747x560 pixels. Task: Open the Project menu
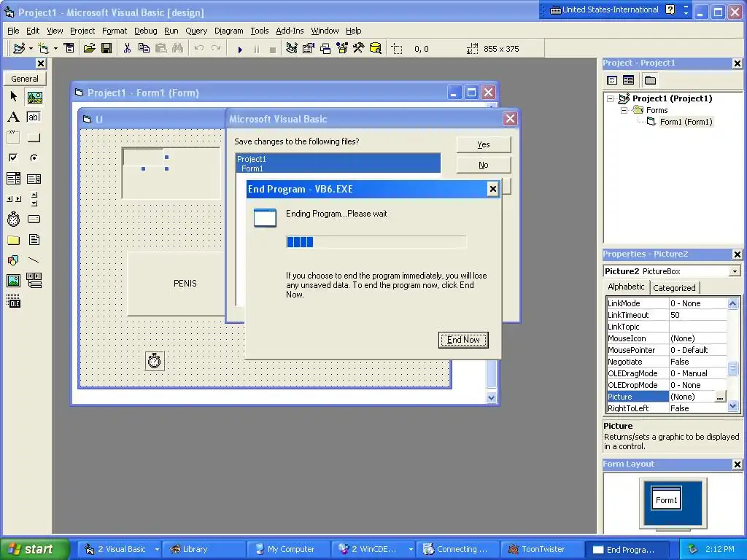82,31
